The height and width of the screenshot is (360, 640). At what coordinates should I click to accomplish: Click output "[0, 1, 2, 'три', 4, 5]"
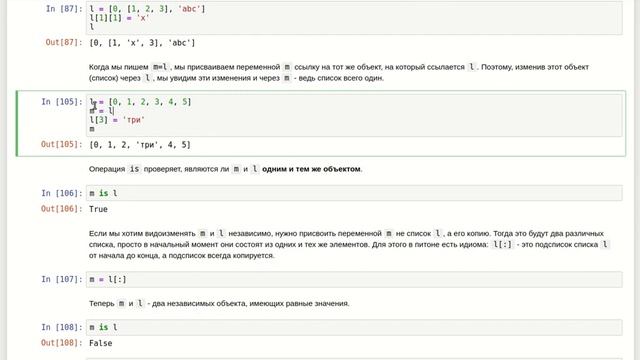click(x=140, y=145)
